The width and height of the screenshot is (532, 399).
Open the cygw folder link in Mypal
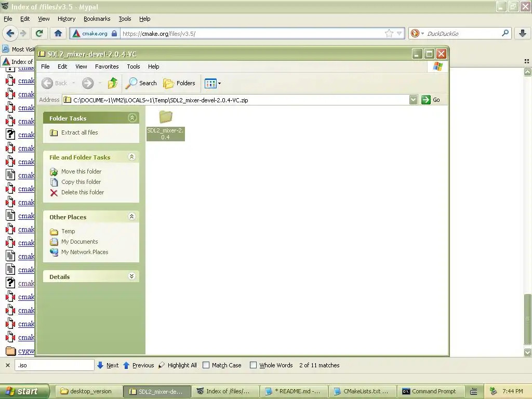coord(26,351)
